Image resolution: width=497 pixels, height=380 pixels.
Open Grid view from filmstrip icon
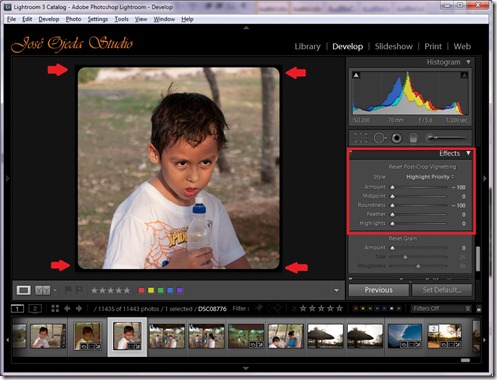(55, 308)
